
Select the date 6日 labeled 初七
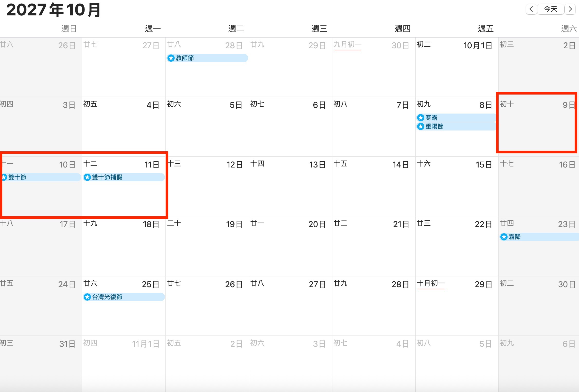[319, 105]
